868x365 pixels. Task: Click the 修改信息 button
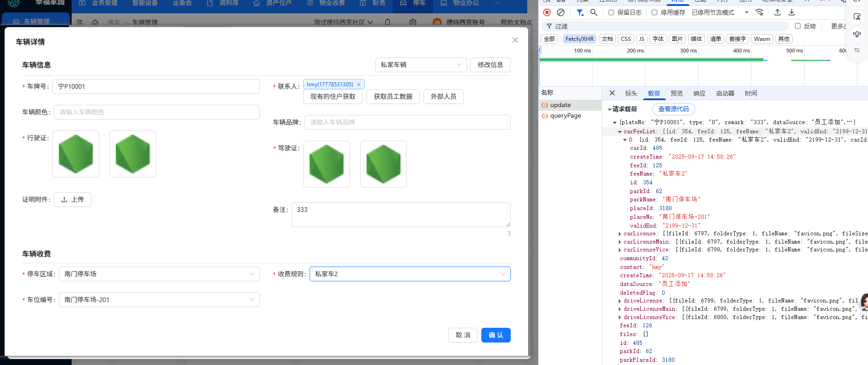tap(490, 65)
